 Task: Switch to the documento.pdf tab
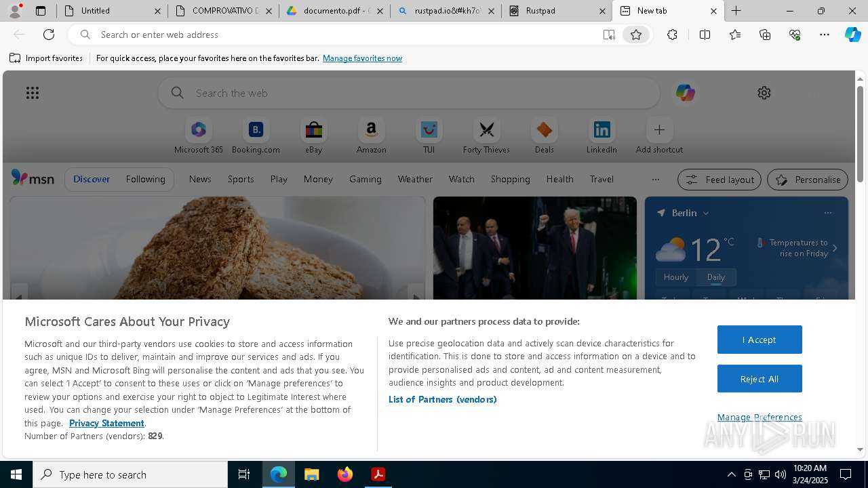click(x=334, y=11)
